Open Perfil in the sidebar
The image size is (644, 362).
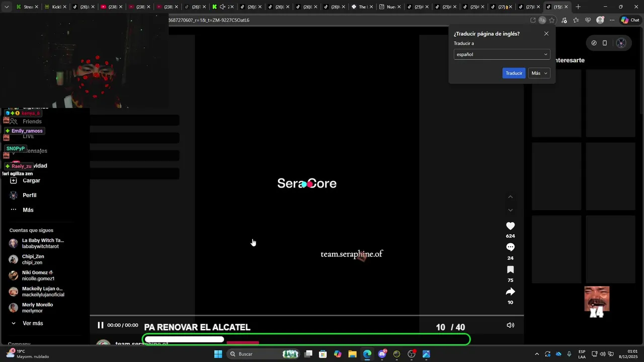[x=30, y=195]
